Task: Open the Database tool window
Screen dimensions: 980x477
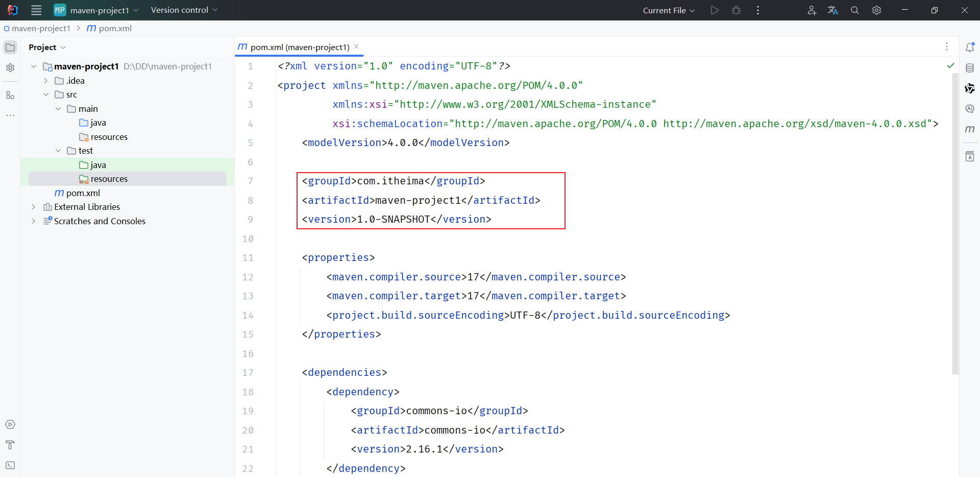Action: [x=970, y=67]
